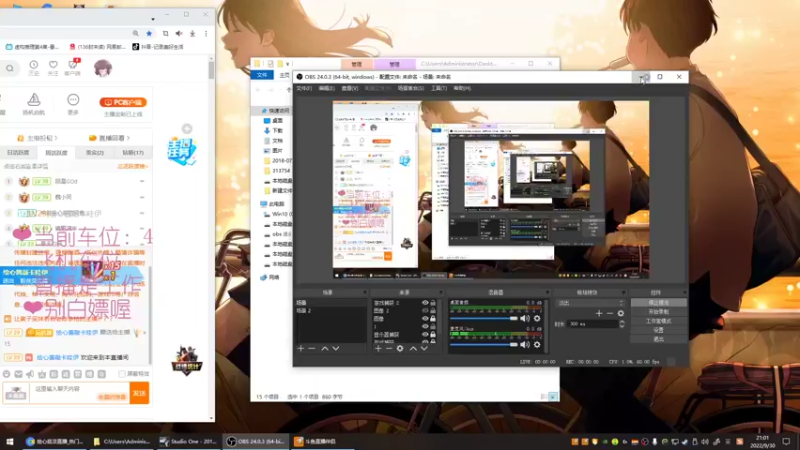Click Desktop Audio volume slider in mixer

pyautogui.click(x=484, y=318)
